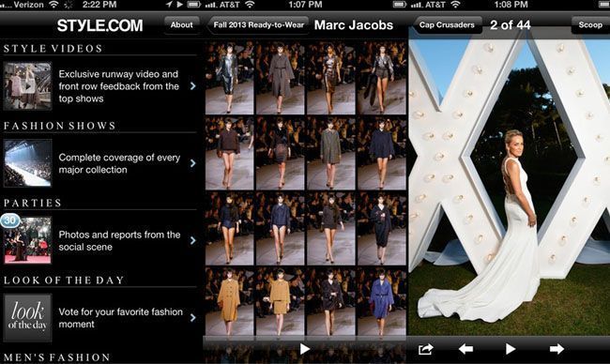
Task: Expand Style Videos chevron arrow
Action: pos(193,86)
